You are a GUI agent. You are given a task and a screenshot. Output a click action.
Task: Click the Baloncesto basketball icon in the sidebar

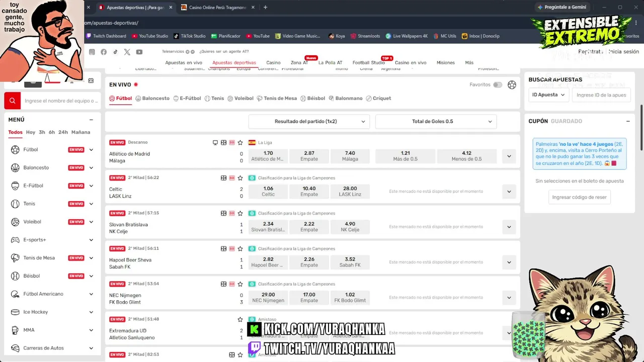15,167
